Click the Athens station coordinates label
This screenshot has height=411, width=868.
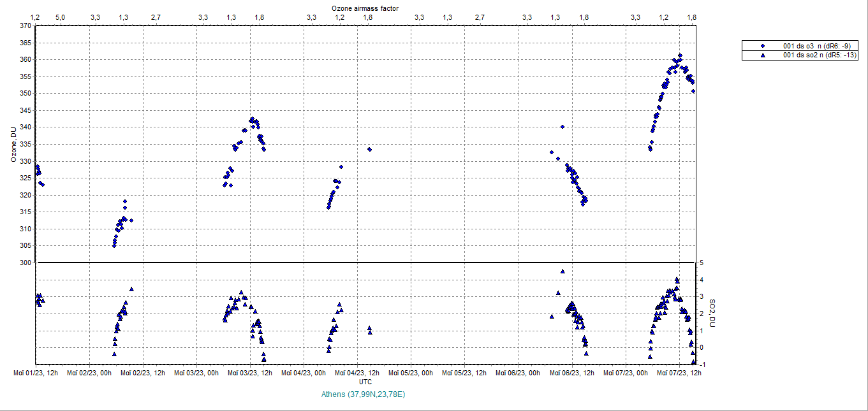click(x=364, y=394)
